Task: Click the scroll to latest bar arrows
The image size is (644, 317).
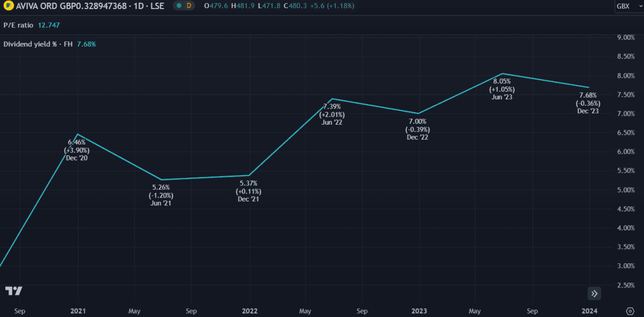Action: pos(594,293)
